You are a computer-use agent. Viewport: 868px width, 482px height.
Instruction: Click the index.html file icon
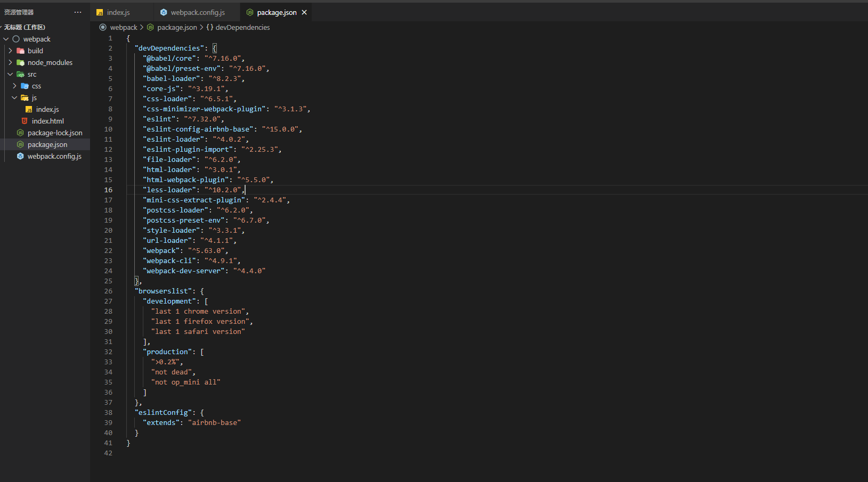(25, 121)
